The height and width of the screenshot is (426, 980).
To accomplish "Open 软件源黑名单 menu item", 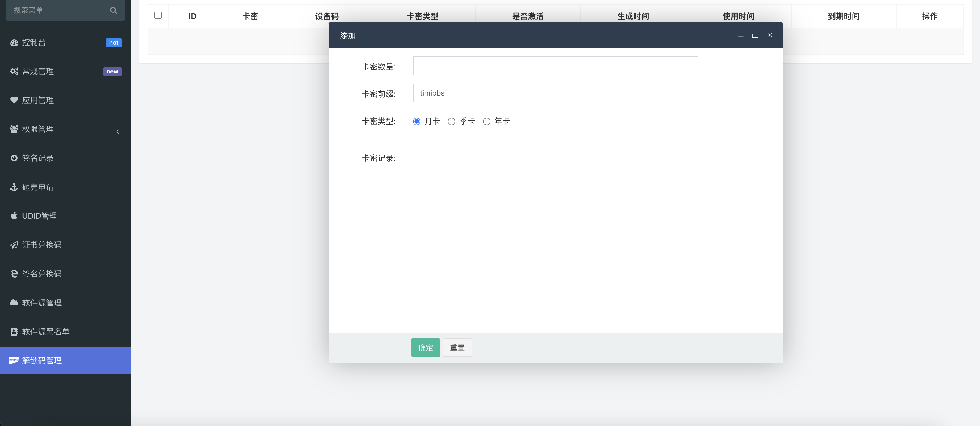I will coord(65,331).
